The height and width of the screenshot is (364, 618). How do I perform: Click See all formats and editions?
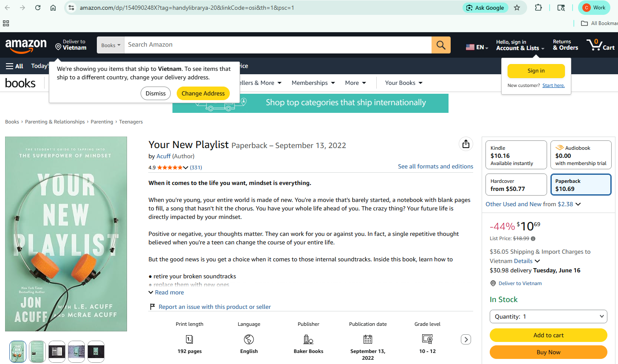click(x=435, y=166)
